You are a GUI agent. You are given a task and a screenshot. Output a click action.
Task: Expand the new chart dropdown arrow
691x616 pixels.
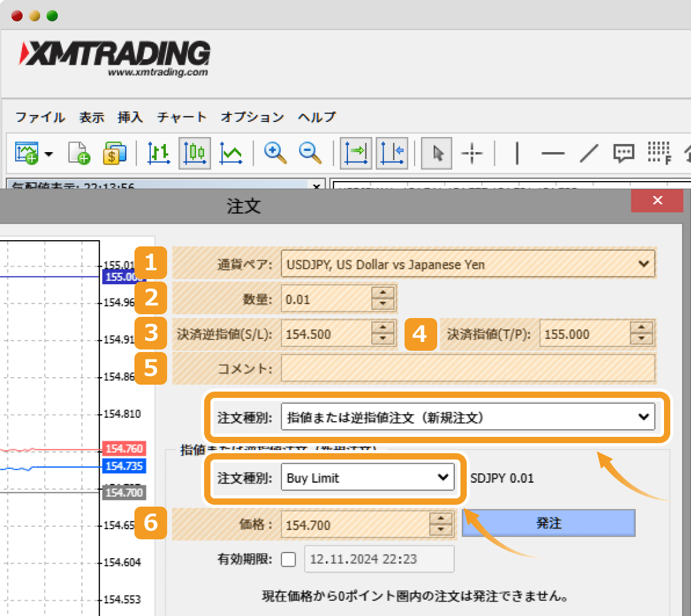49,154
